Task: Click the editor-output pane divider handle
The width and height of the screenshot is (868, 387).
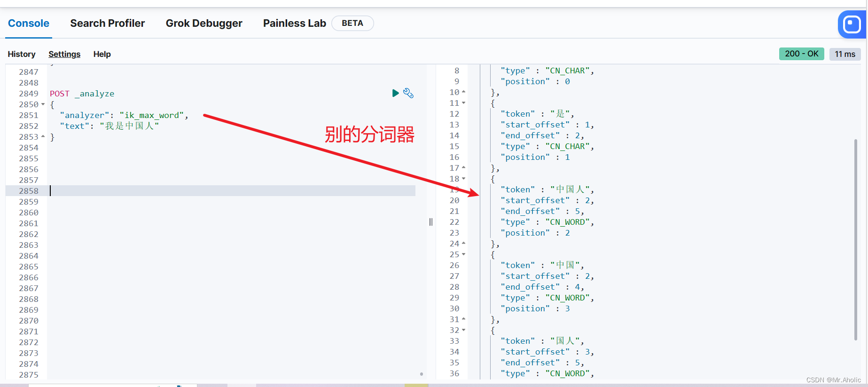Action: pos(431,222)
